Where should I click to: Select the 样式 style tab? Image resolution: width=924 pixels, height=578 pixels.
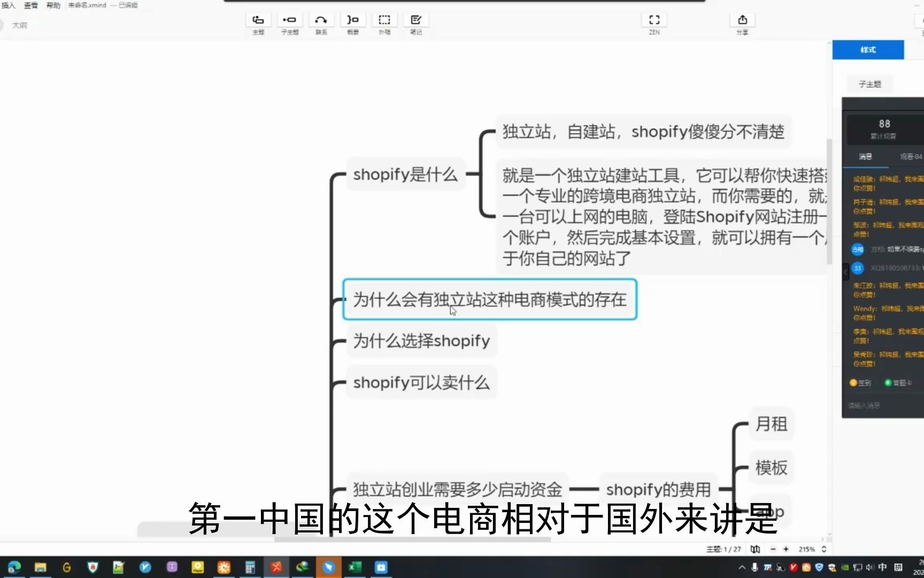[868, 50]
